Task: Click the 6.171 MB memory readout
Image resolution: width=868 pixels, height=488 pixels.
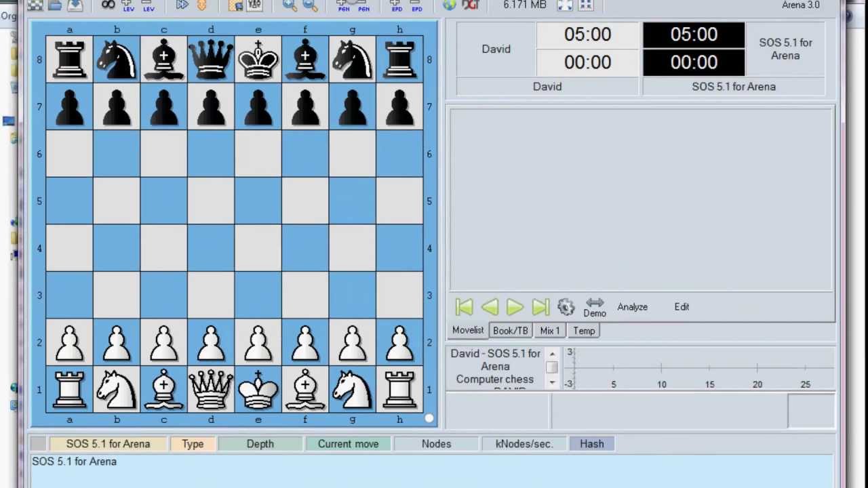Action: pos(525,5)
